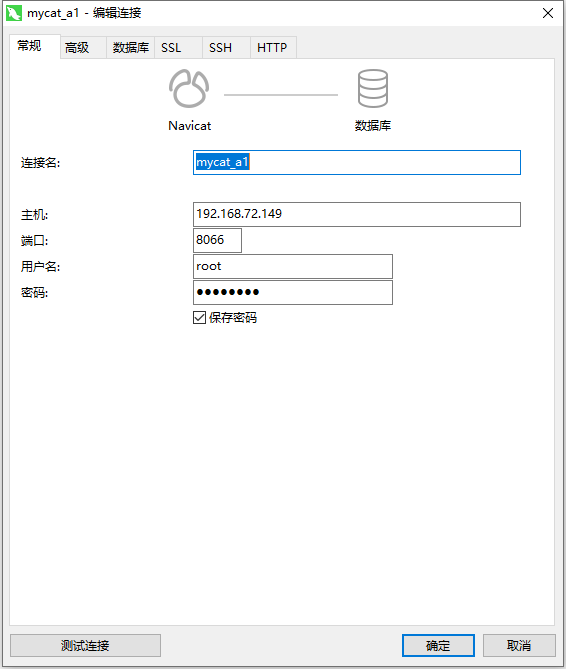Click the 密码: label
This screenshot has width=566, height=669.
(35, 293)
